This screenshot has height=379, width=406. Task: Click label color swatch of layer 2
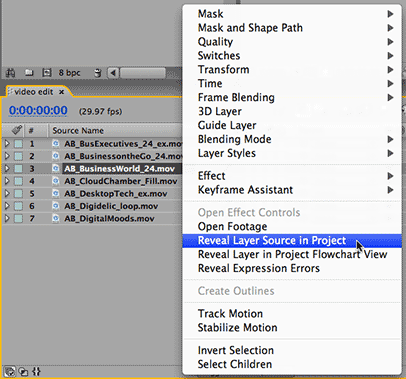pyautogui.click(x=18, y=156)
